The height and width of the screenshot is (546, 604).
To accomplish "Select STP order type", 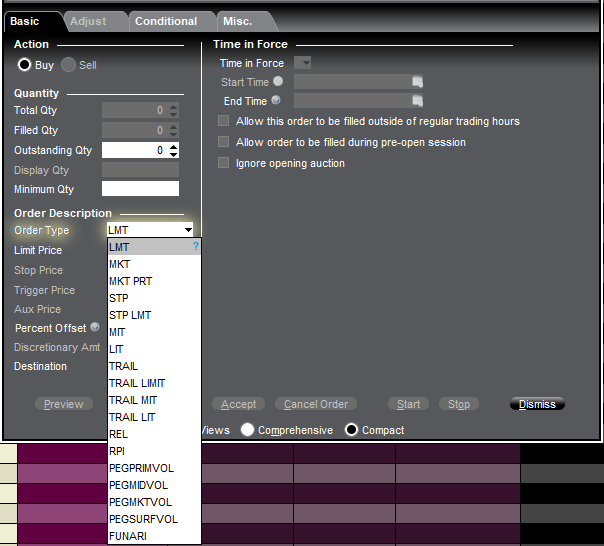I will pyautogui.click(x=154, y=298).
